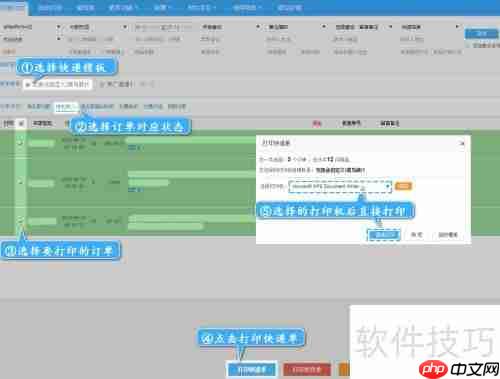
Task: Click the rightmost text button in print dialog
Action: coord(448,235)
